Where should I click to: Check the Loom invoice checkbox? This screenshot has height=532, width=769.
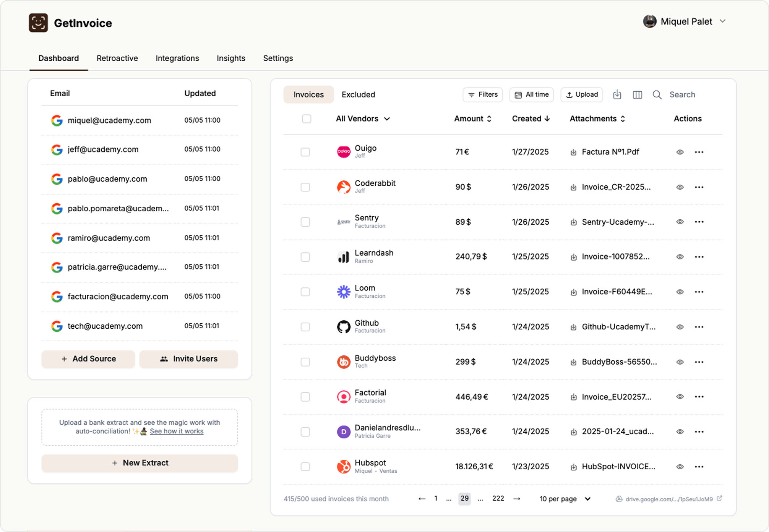point(305,292)
